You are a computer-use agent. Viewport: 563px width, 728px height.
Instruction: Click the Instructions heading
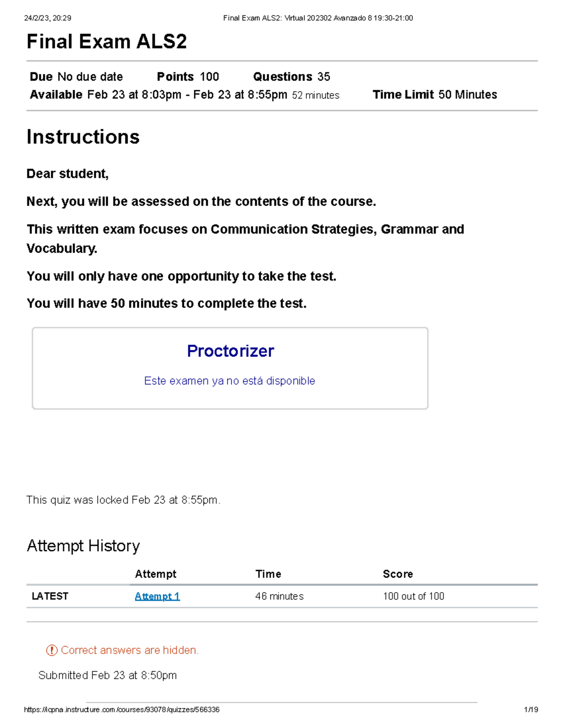tap(83, 137)
